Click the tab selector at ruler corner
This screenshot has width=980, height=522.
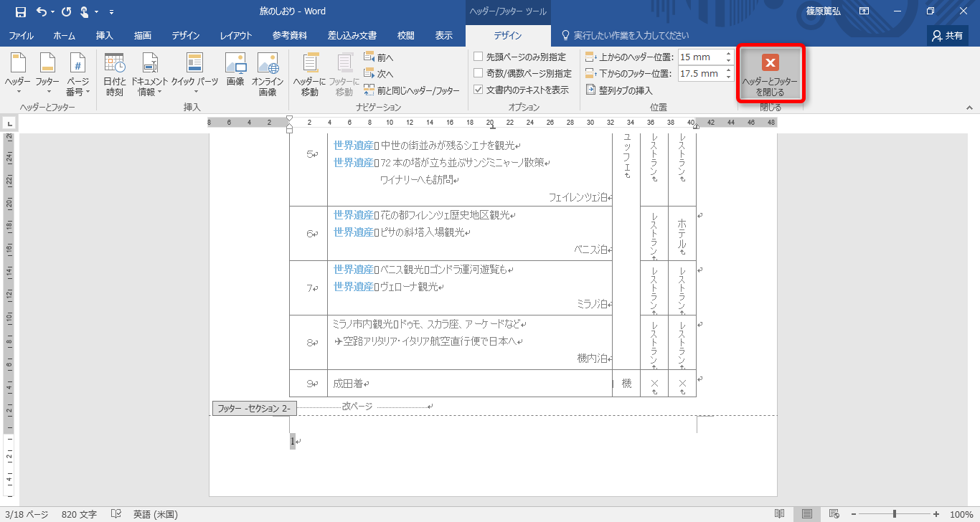10,123
